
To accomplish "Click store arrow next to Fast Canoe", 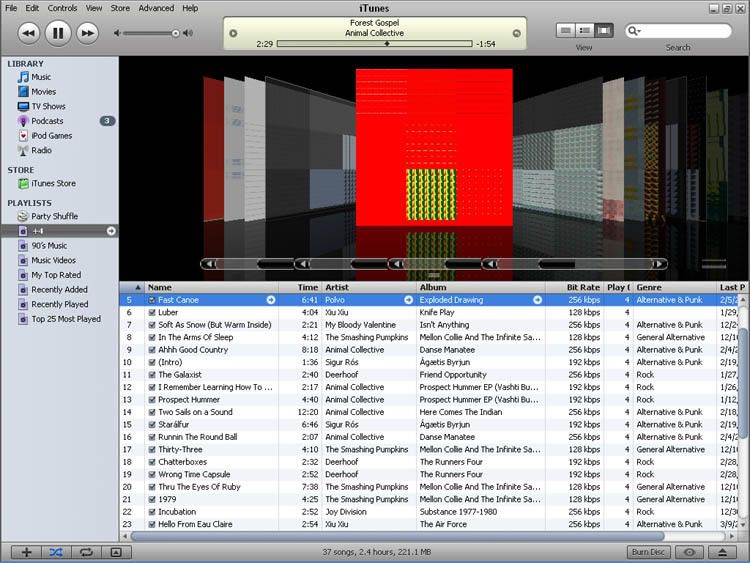I will click(271, 300).
